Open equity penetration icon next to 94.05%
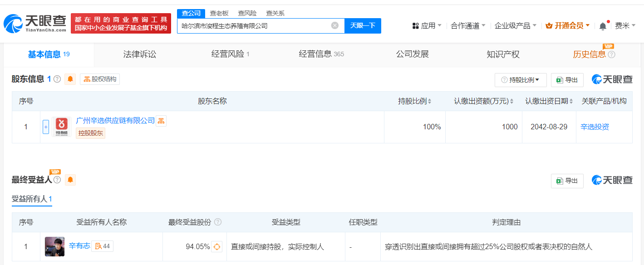 (x=217, y=247)
